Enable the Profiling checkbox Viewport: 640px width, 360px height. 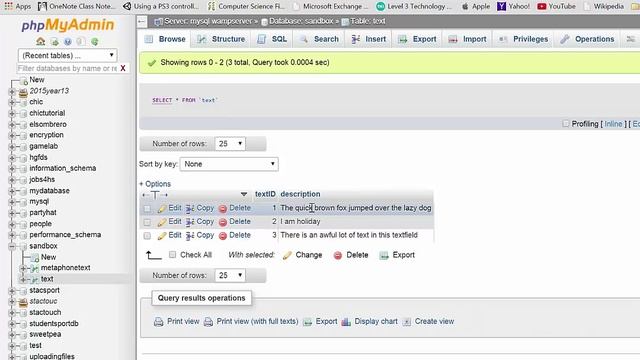click(565, 123)
